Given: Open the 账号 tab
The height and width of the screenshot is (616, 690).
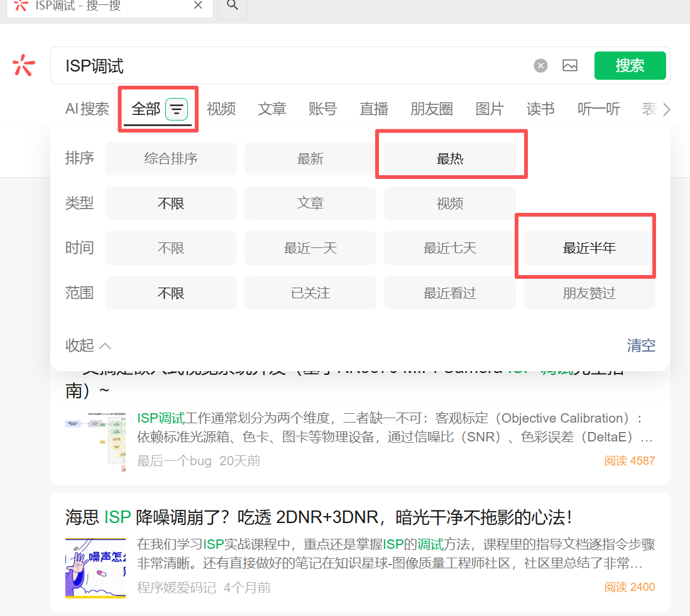Looking at the screenshot, I should [323, 109].
